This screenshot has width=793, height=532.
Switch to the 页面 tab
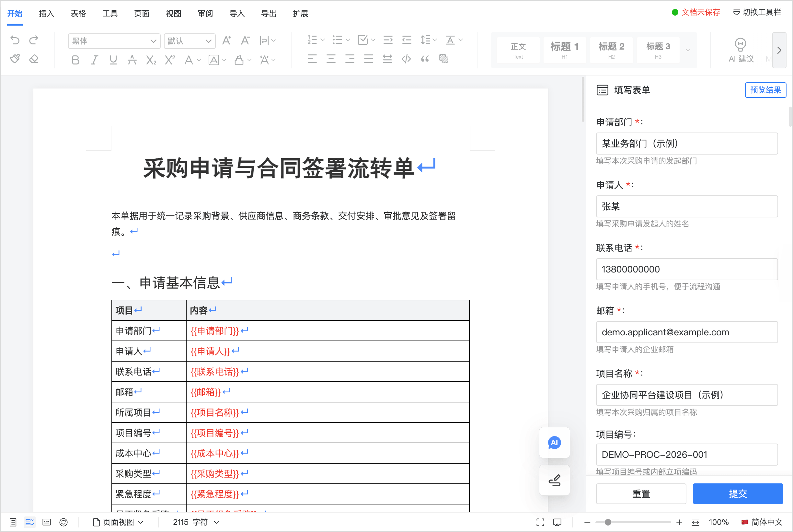[x=142, y=13]
